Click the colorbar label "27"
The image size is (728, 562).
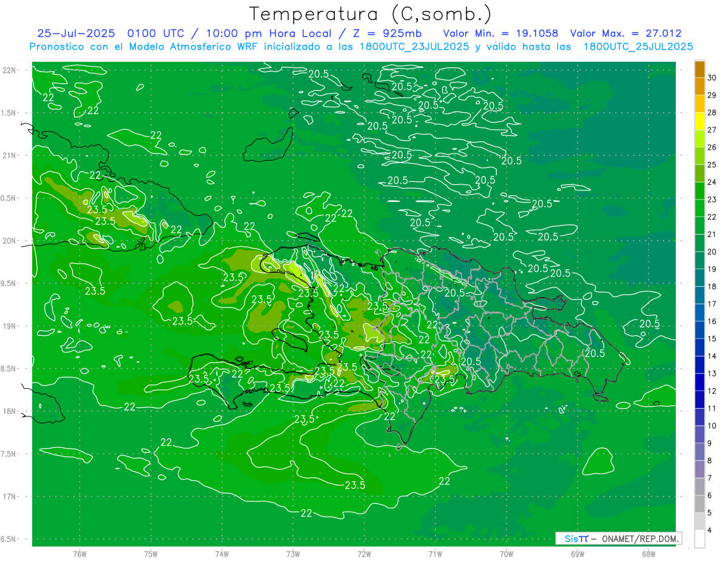coord(712,130)
